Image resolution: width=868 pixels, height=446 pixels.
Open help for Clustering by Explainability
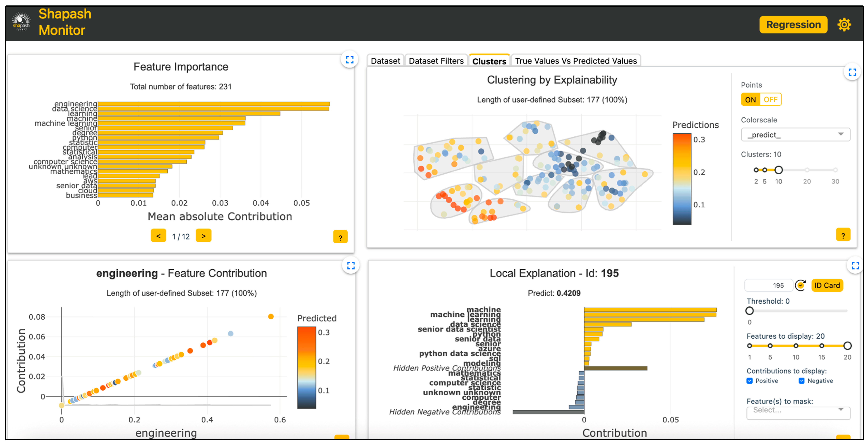click(x=843, y=235)
